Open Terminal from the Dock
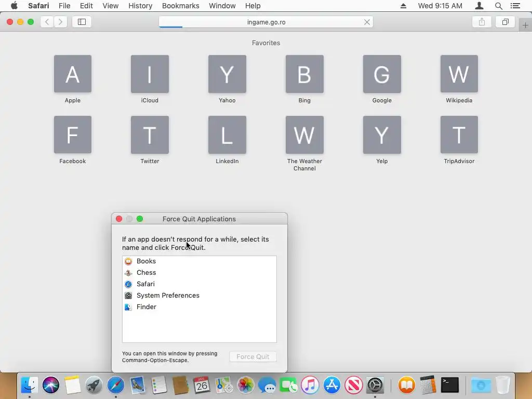 click(x=449, y=385)
